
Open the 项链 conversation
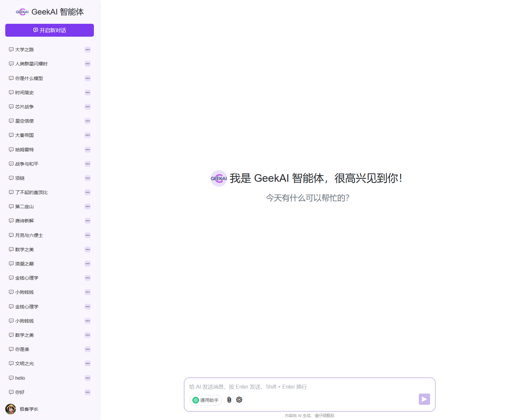(x=50, y=178)
